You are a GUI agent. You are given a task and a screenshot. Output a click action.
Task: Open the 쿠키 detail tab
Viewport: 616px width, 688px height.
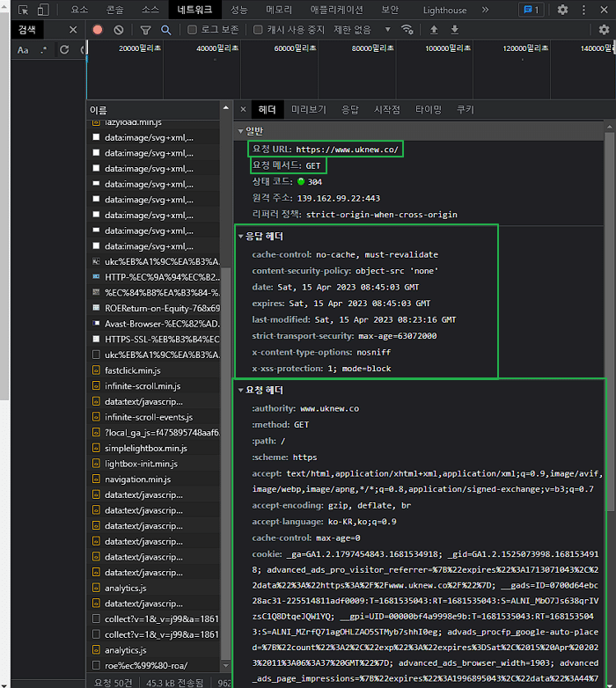click(465, 109)
